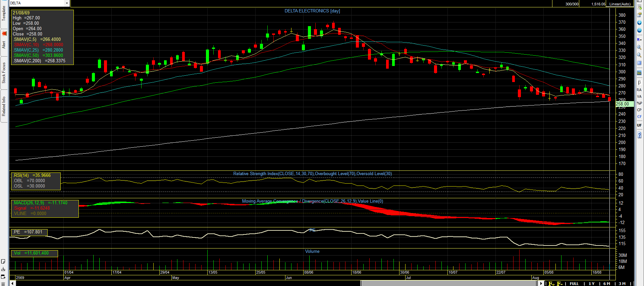This screenshot has width=644, height=286.
Task: Increase font size with F+ icon
Action: [x=552, y=284]
